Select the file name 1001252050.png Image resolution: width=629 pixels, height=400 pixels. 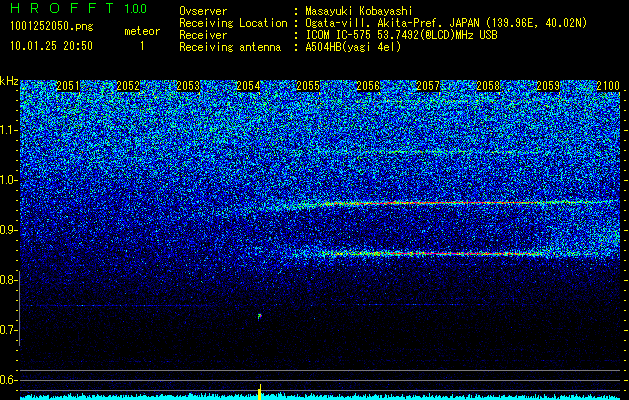point(52,27)
